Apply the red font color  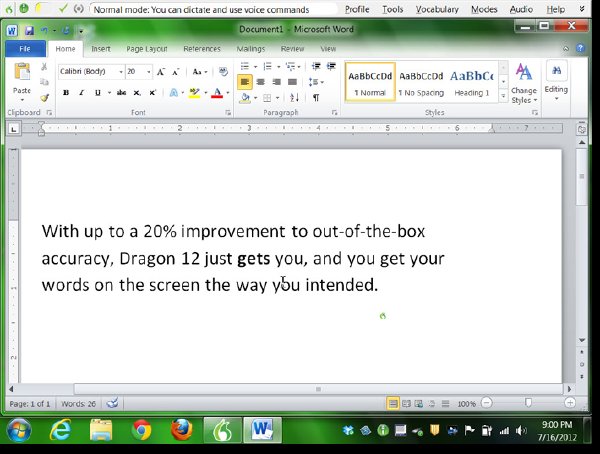pos(217,93)
